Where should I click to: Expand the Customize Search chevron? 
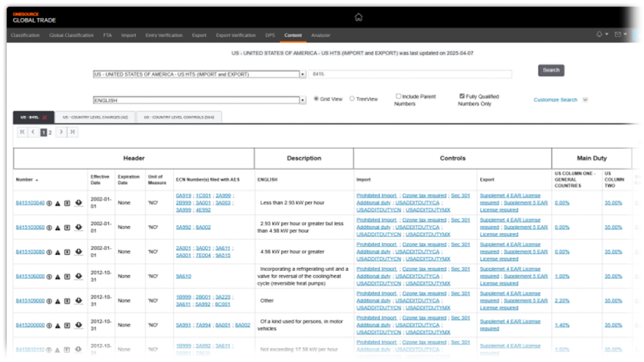(585, 100)
